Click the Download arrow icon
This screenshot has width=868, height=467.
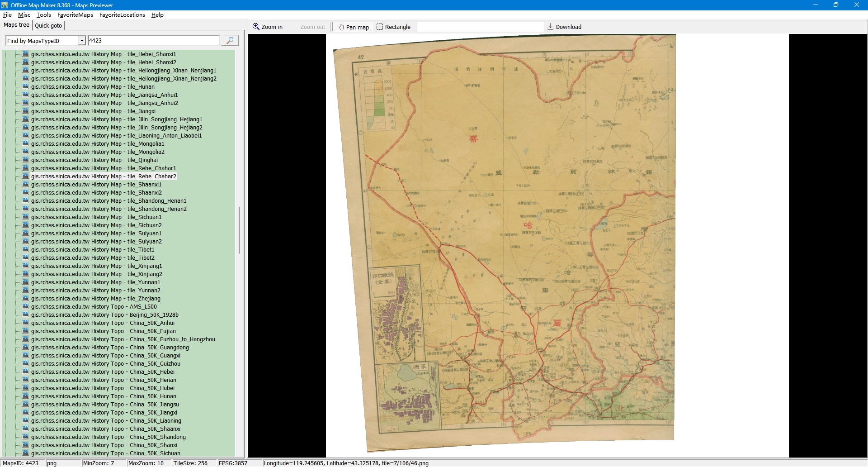550,27
